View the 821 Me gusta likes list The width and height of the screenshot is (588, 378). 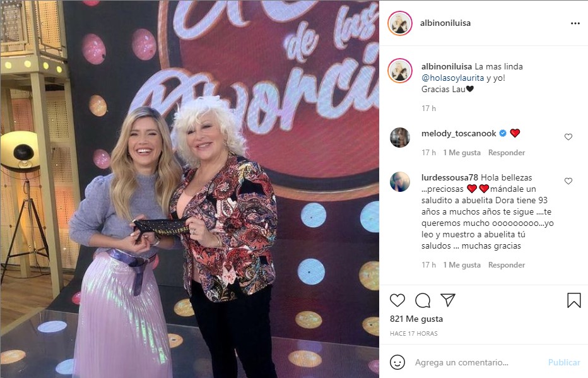416,319
